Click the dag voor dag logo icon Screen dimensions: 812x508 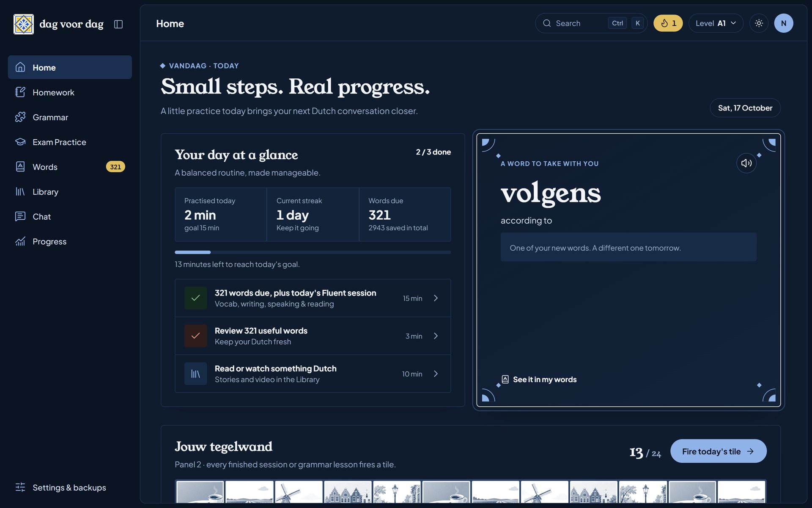point(24,24)
